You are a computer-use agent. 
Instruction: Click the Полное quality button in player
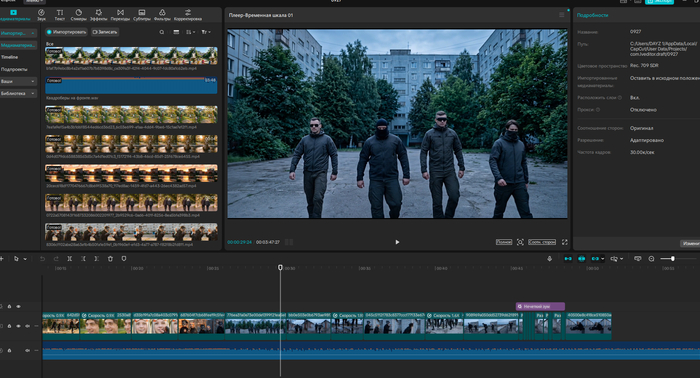[504, 242]
